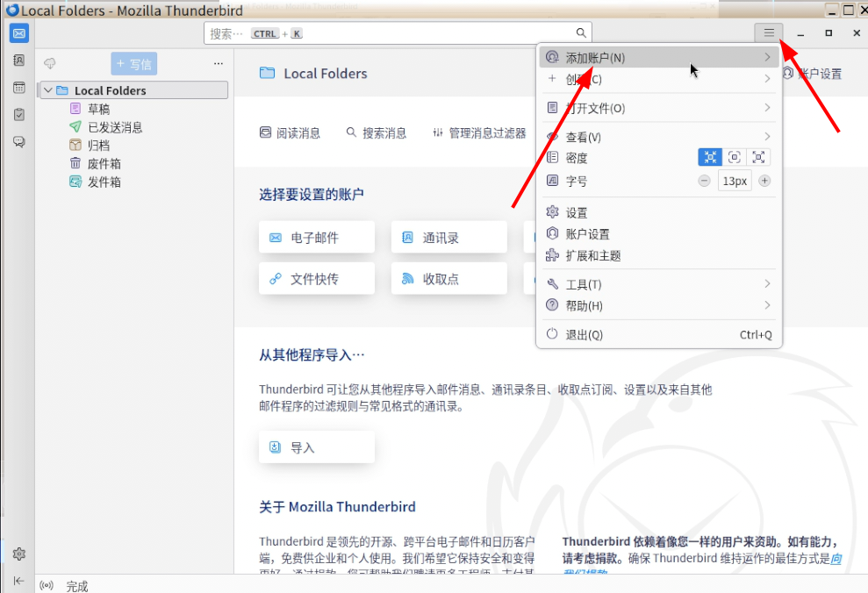Click the magnifier icon in the search bar
868x593 pixels.
pyautogui.click(x=581, y=33)
